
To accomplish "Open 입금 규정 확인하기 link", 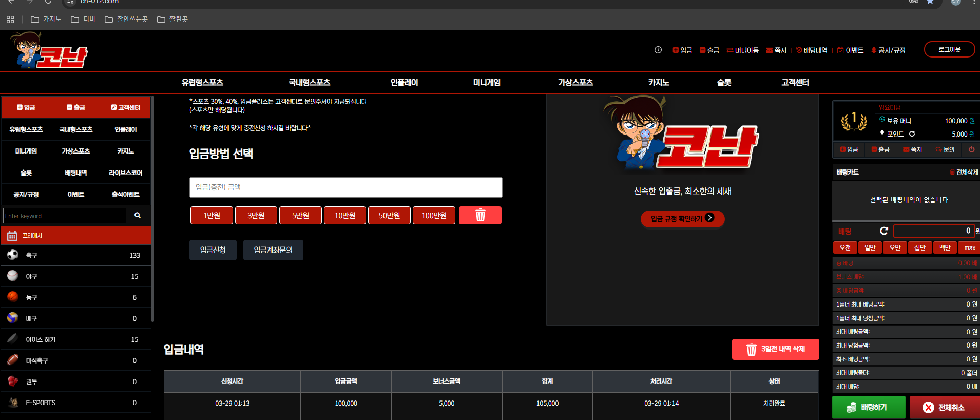I will [683, 219].
